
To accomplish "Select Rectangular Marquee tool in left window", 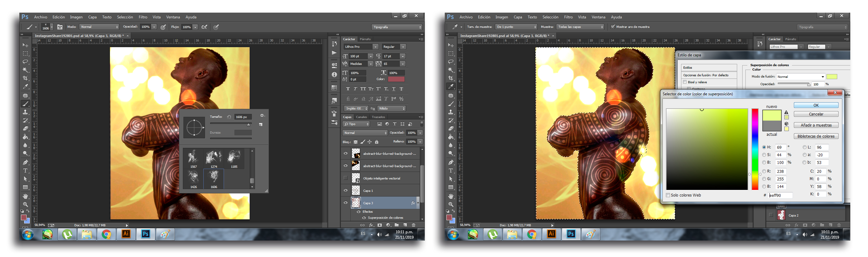I will pos(25,53).
